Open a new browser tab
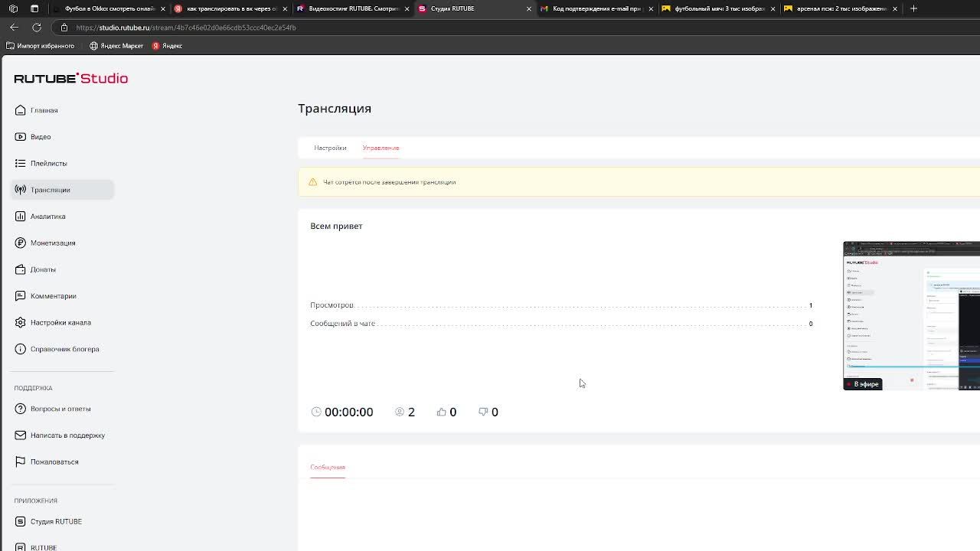 coord(914,8)
